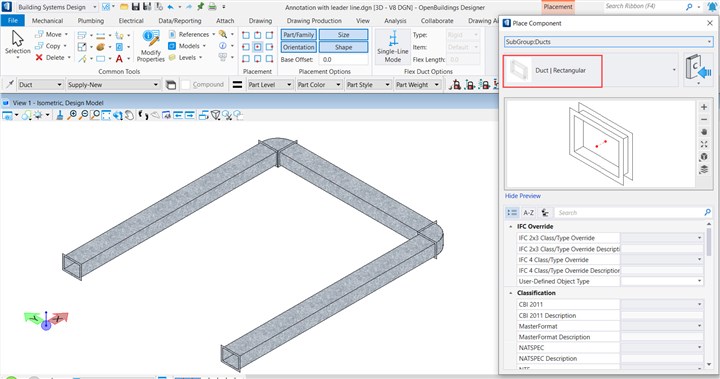Click the Pan View hand icon
The height and width of the screenshot is (379, 720).
129,115
